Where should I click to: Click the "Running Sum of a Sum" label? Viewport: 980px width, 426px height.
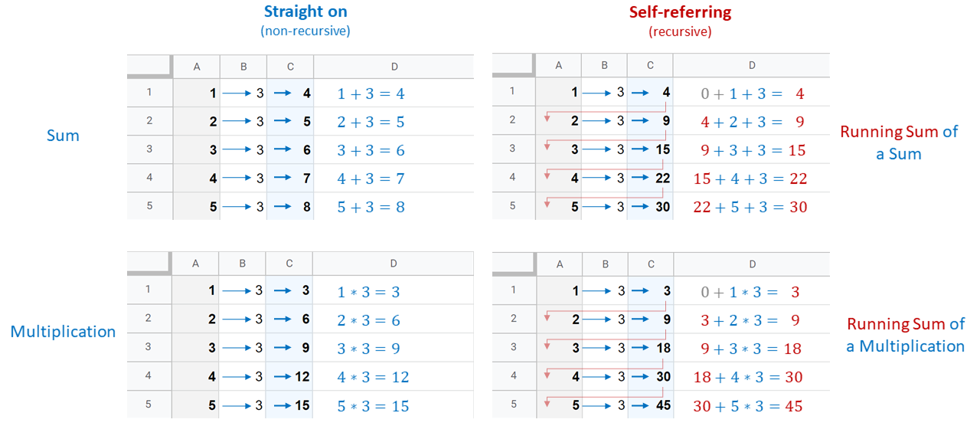coord(899,143)
